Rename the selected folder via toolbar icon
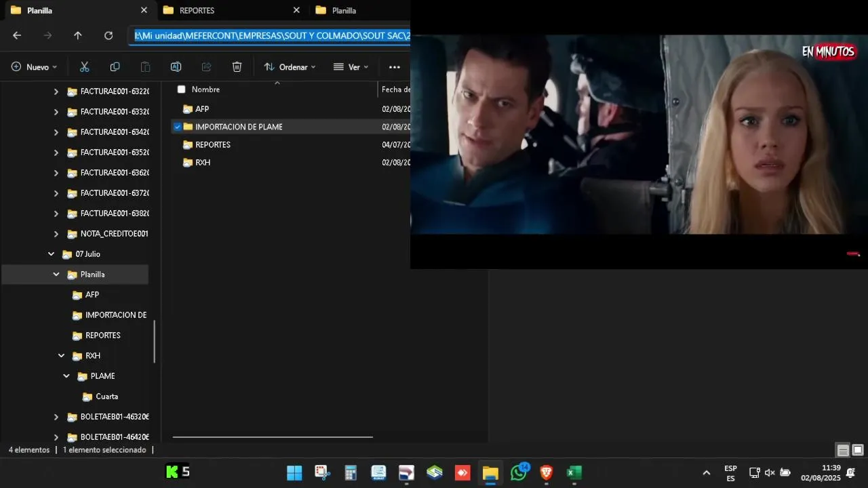Image resolution: width=868 pixels, height=488 pixels. [x=176, y=67]
